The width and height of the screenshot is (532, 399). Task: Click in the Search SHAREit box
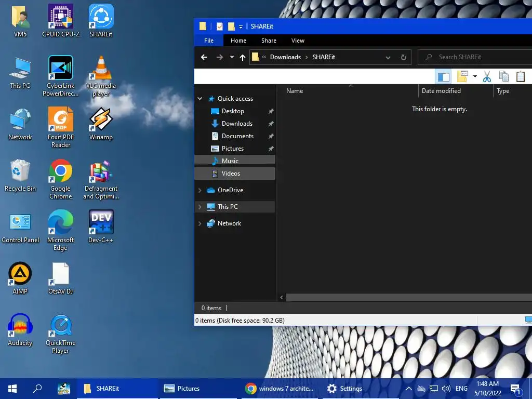tap(475, 57)
